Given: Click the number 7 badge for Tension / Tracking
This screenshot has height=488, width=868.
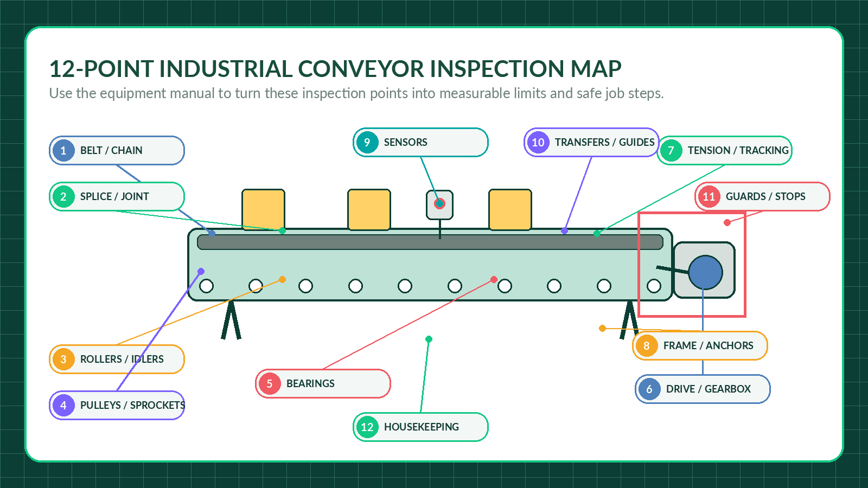Looking at the screenshot, I should (x=671, y=150).
